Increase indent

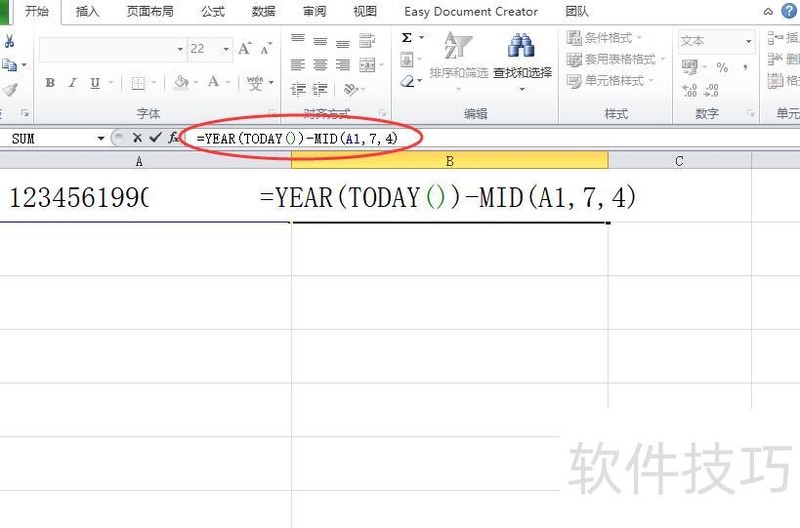tap(320, 90)
